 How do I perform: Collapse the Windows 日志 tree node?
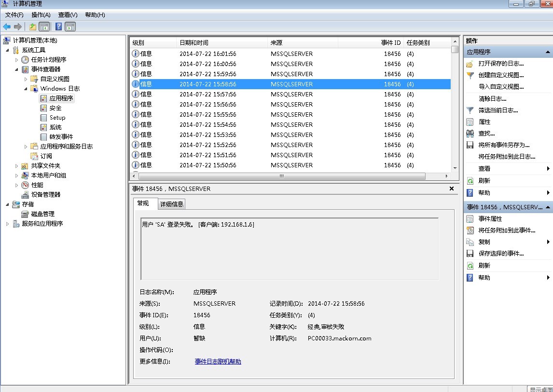pos(26,89)
